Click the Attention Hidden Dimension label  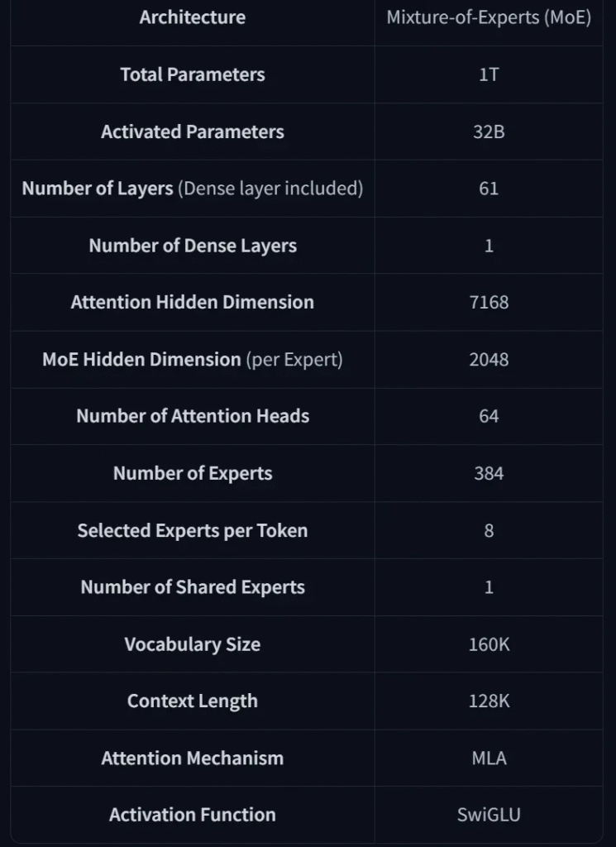coord(192,303)
